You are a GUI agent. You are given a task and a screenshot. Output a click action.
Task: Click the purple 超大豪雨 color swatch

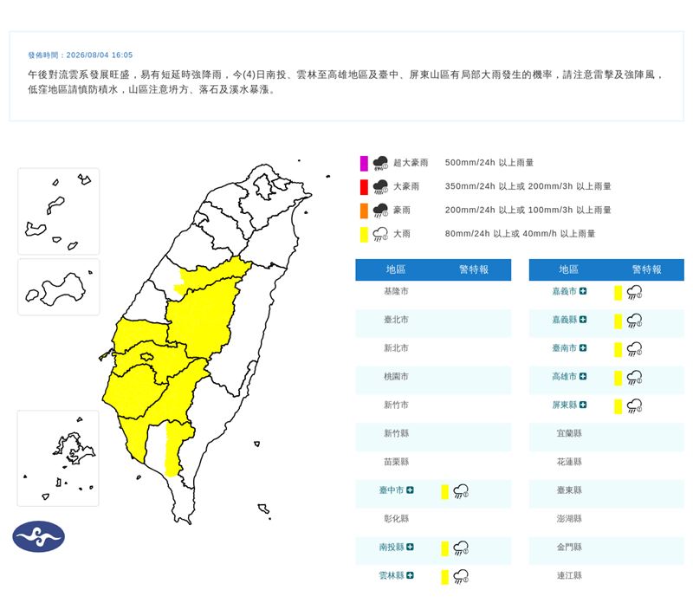coord(364,163)
